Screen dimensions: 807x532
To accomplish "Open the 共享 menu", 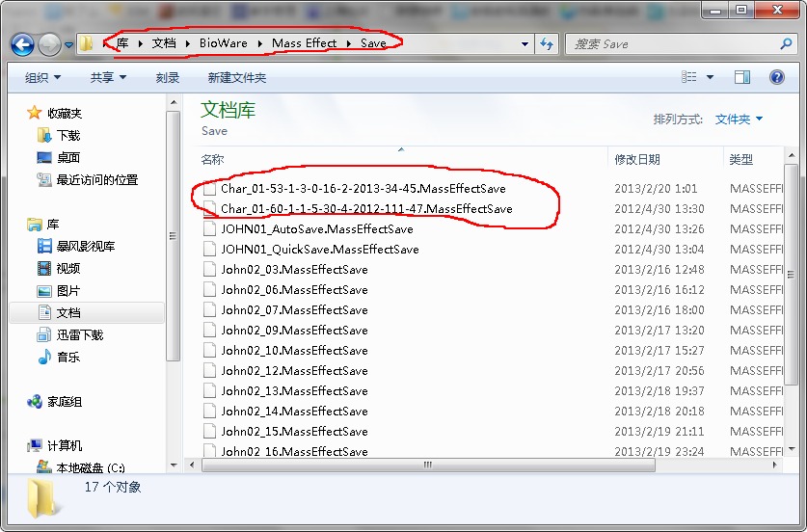I will pyautogui.click(x=108, y=78).
